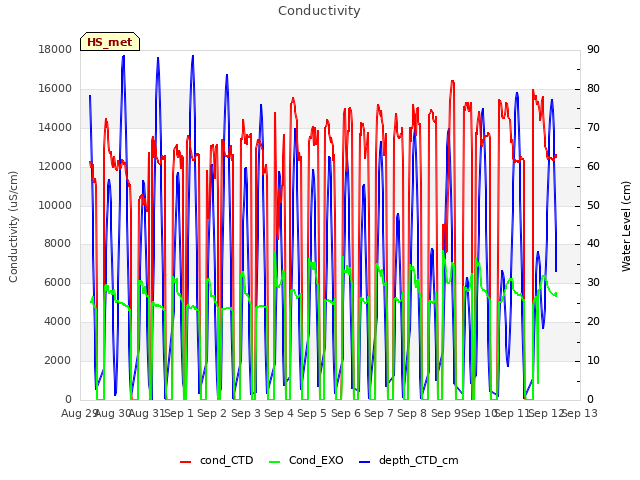The width and height of the screenshot is (640, 480).
Task: Click the 8000 left axis tick label
Action: pyautogui.click(x=58, y=244)
